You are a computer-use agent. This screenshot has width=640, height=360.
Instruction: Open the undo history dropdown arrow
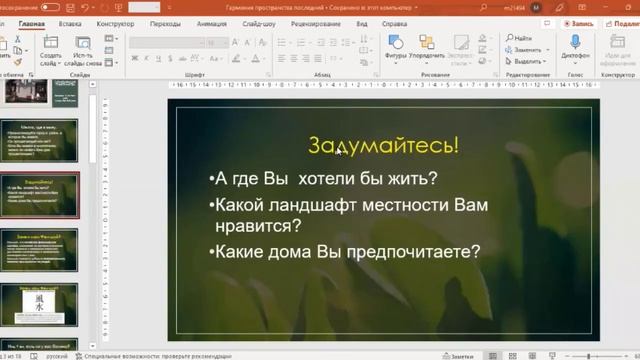pos(93,8)
